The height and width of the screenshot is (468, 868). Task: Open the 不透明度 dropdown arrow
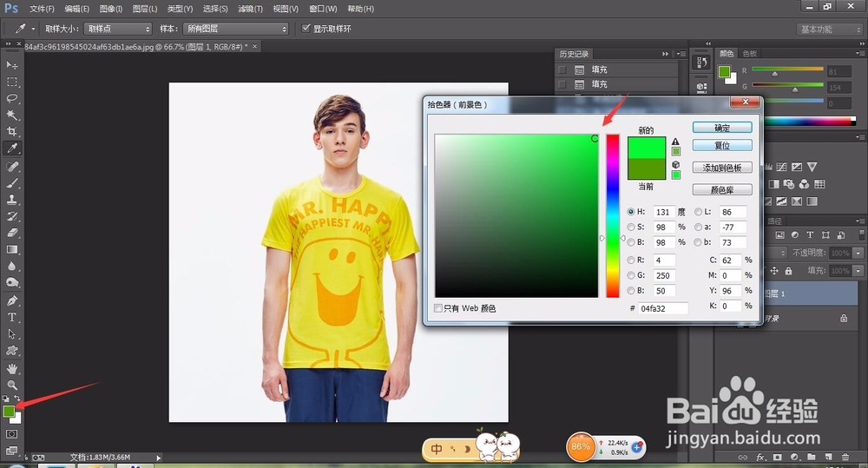pos(858,253)
